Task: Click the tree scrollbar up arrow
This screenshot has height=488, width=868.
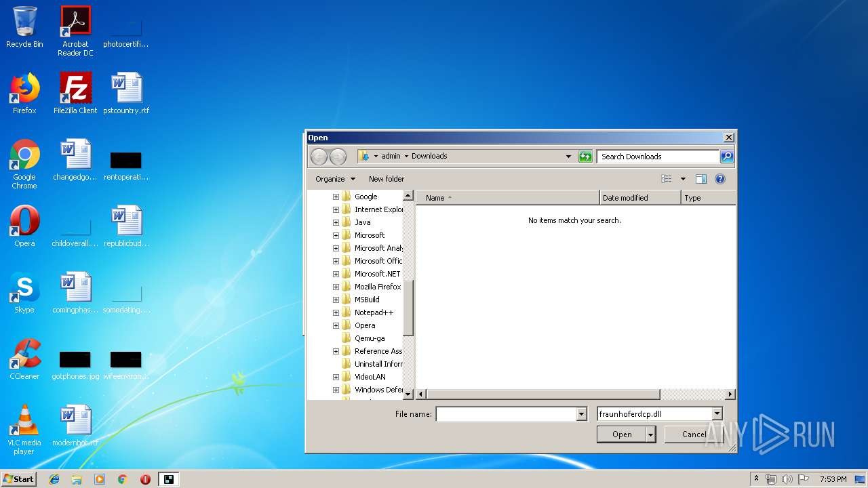Action: pyautogui.click(x=408, y=196)
